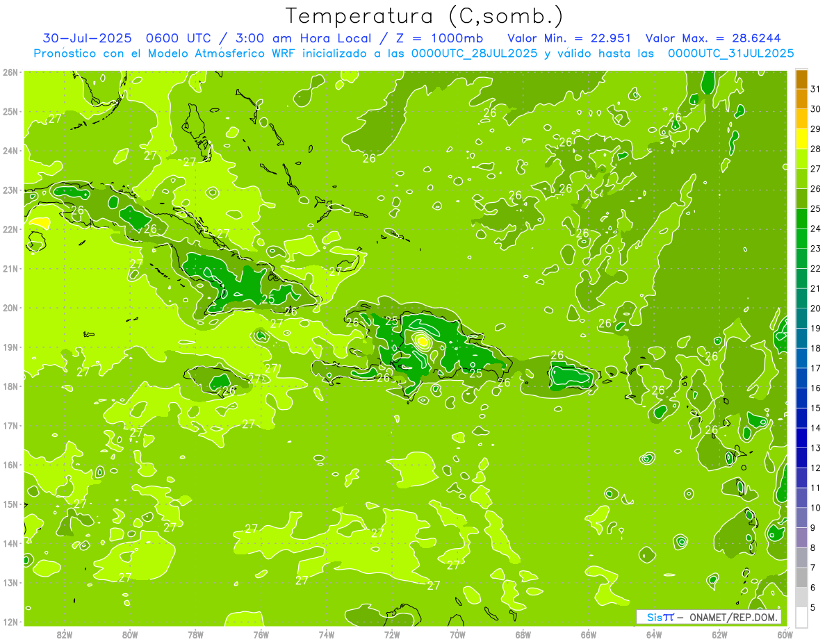Click the 62W longitude axis label
This screenshot has height=644, width=834.
click(x=719, y=634)
